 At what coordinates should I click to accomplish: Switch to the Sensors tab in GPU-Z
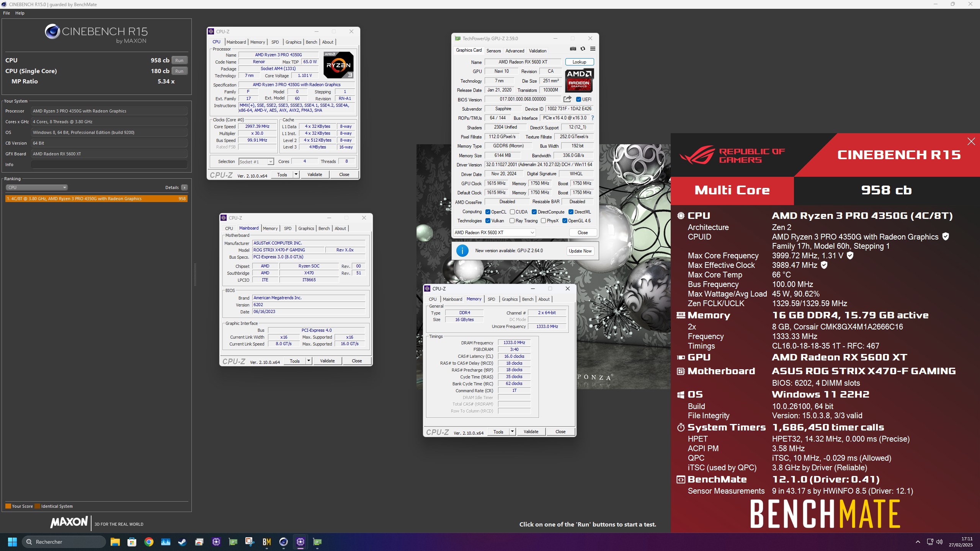pyautogui.click(x=493, y=51)
